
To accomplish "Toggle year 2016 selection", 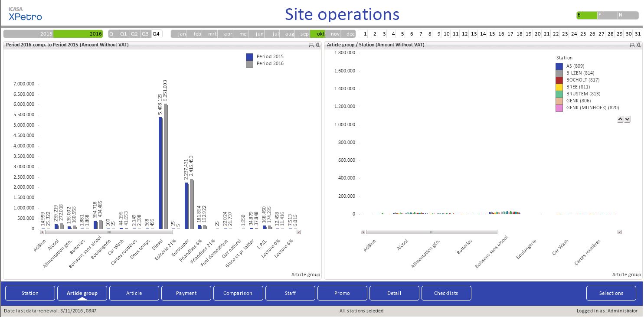I will click(x=78, y=34).
